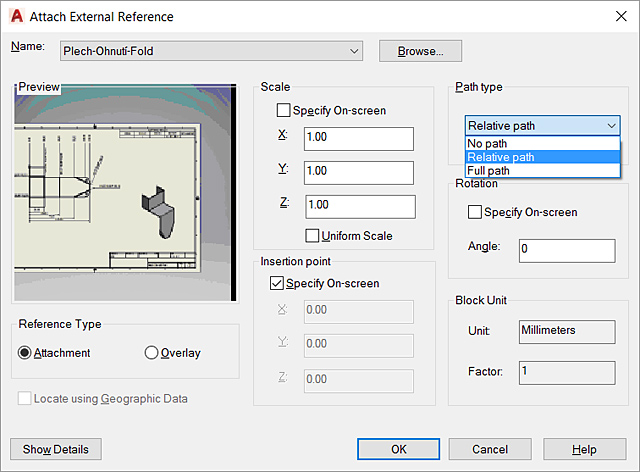Select the Attachment radio button

click(x=24, y=353)
